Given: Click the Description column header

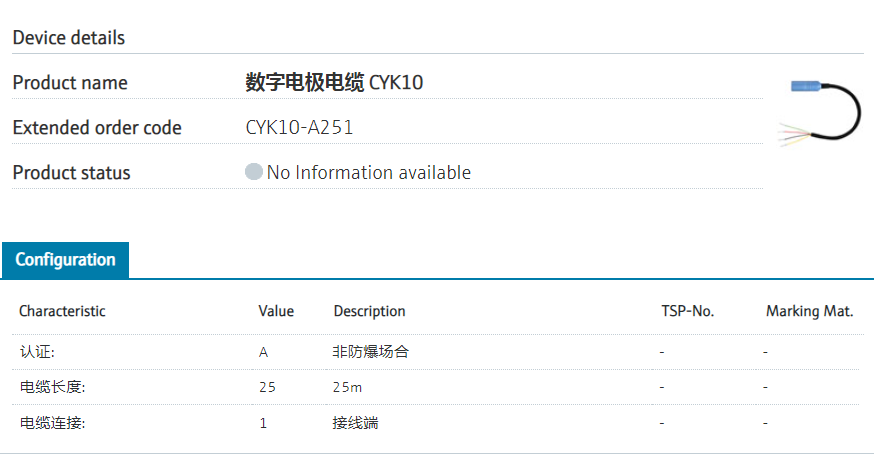Looking at the screenshot, I should pos(369,311).
